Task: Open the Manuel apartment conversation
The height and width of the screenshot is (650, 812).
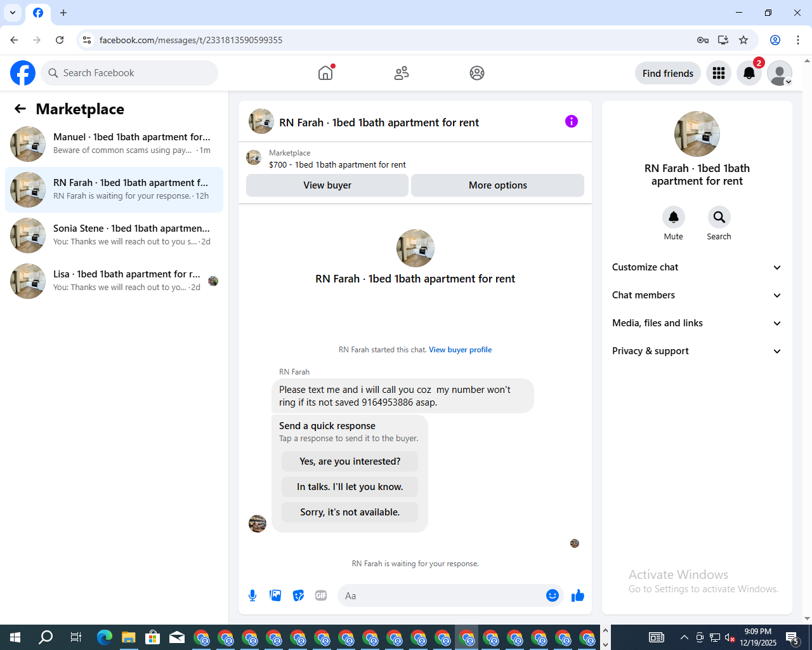Action: (x=114, y=144)
